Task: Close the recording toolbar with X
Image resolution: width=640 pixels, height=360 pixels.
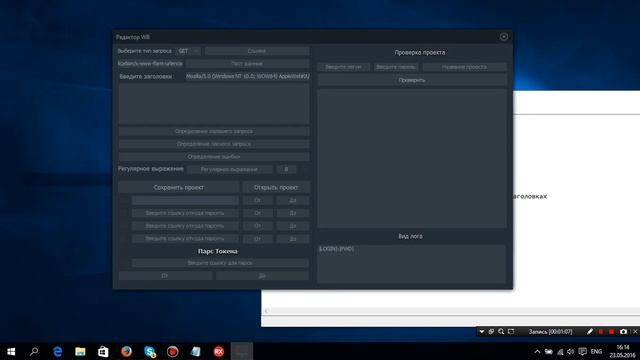Action: (635, 332)
